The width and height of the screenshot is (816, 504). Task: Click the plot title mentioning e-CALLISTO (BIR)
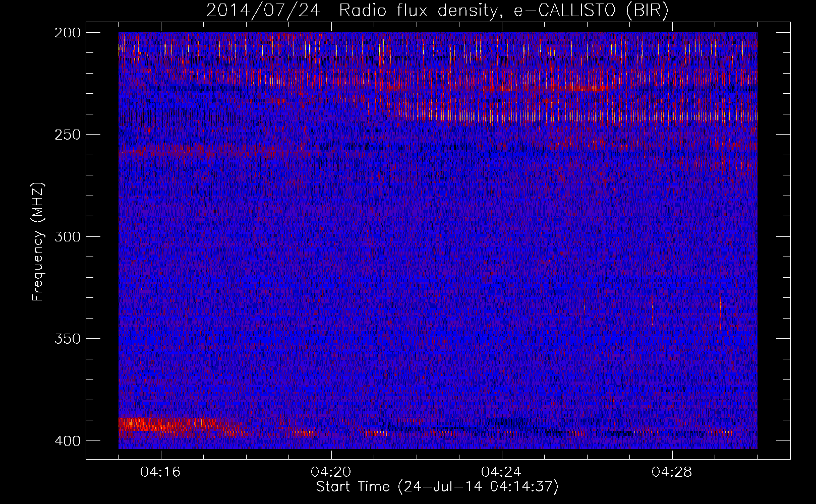click(x=437, y=11)
